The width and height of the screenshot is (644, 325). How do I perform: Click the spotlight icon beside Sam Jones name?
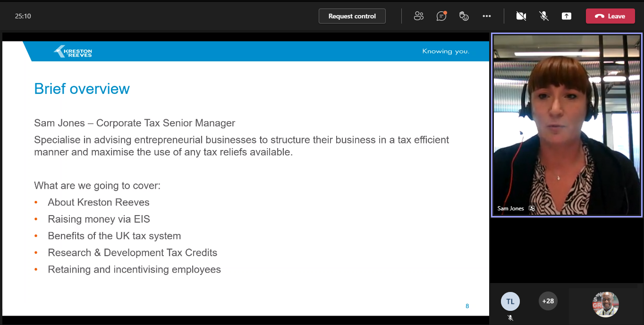532,208
